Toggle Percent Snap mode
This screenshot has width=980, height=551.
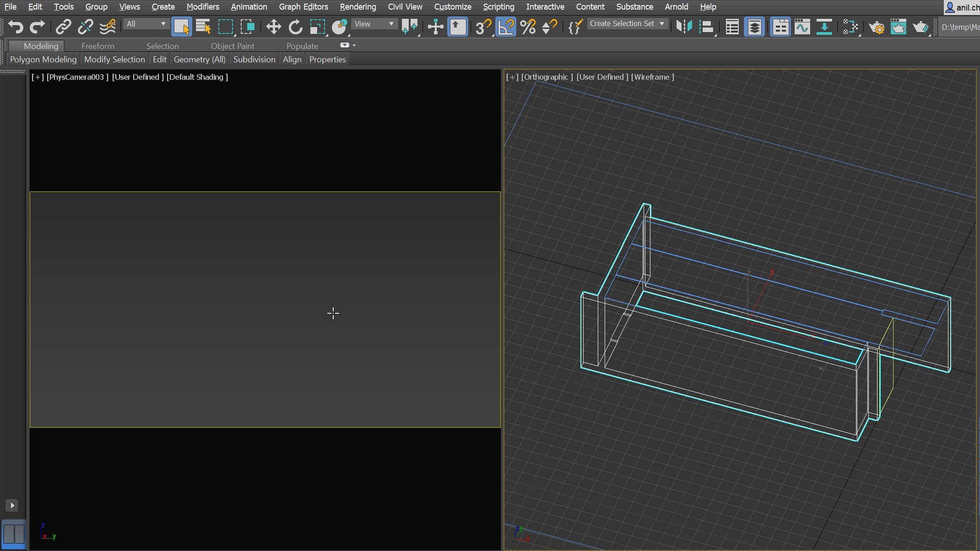pos(529,27)
